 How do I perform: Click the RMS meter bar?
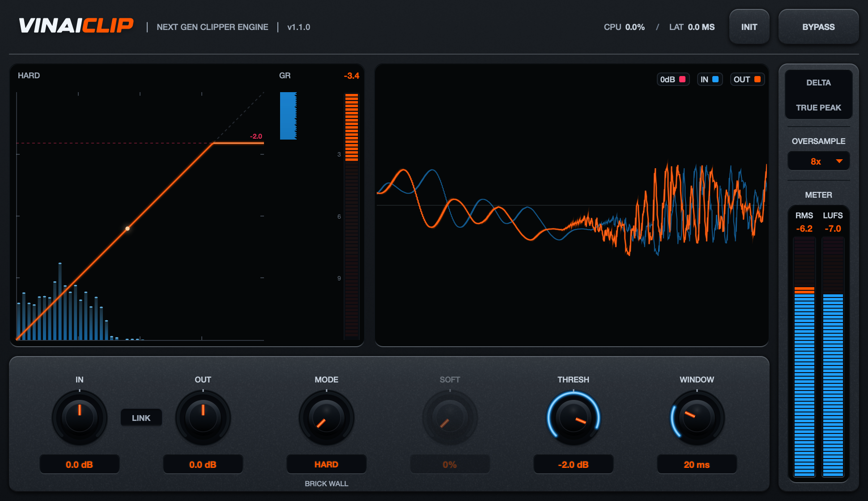[804, 357]
